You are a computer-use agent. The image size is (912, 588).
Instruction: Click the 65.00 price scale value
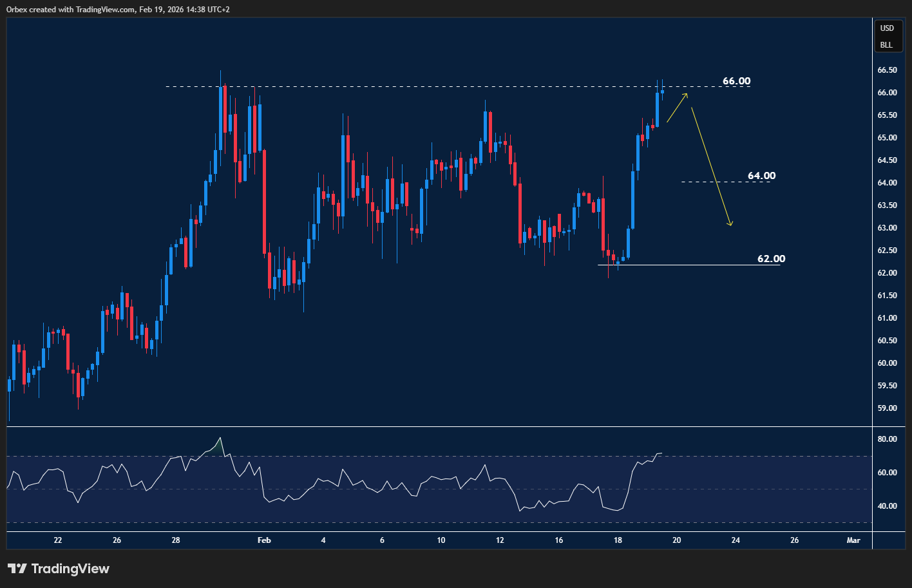click(887, 138)
